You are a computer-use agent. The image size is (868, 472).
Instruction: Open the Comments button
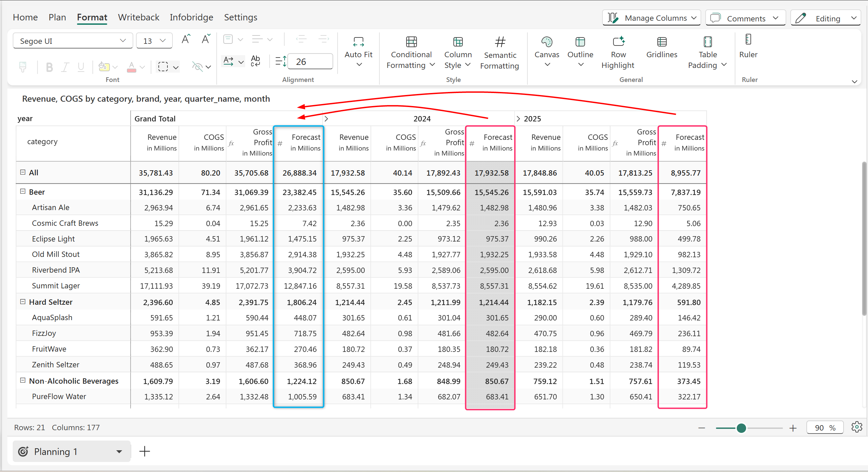pos(745,18)
